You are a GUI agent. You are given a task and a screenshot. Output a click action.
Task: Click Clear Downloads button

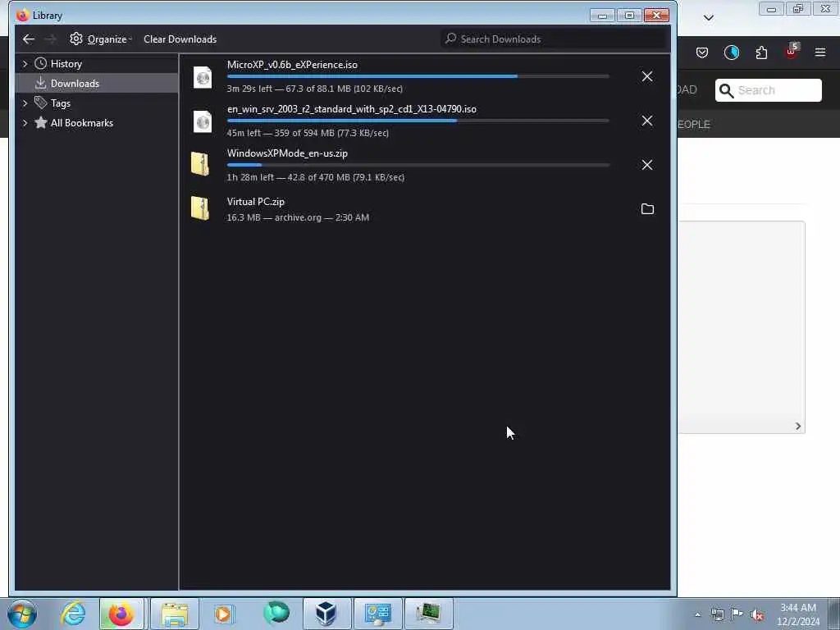(x=180, y=39)
